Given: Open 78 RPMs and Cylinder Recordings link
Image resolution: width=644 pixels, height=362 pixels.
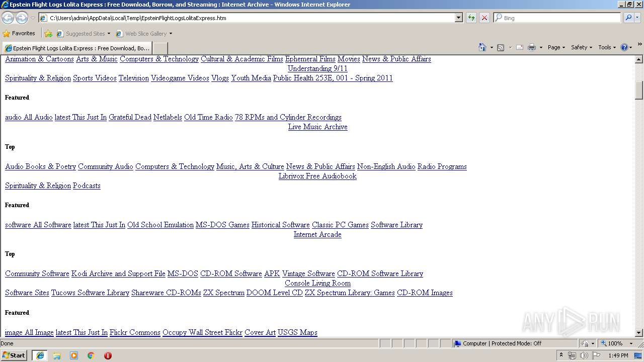Looking at the screenshot, I should pos(288,117).
